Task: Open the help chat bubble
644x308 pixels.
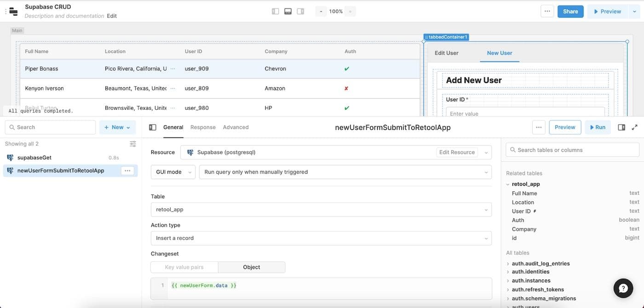Action: (623, 288)
